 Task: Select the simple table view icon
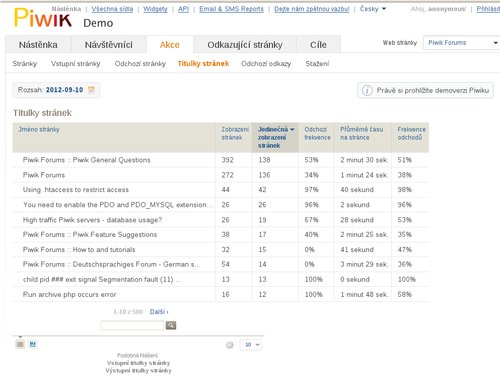20,344
